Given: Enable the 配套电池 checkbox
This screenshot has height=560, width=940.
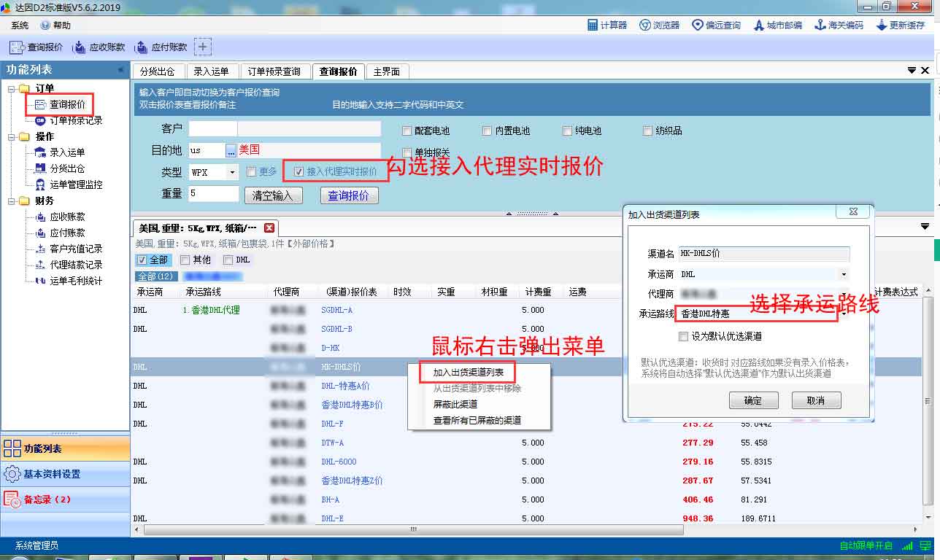Looking at the screenshot, I should point(407,131).
